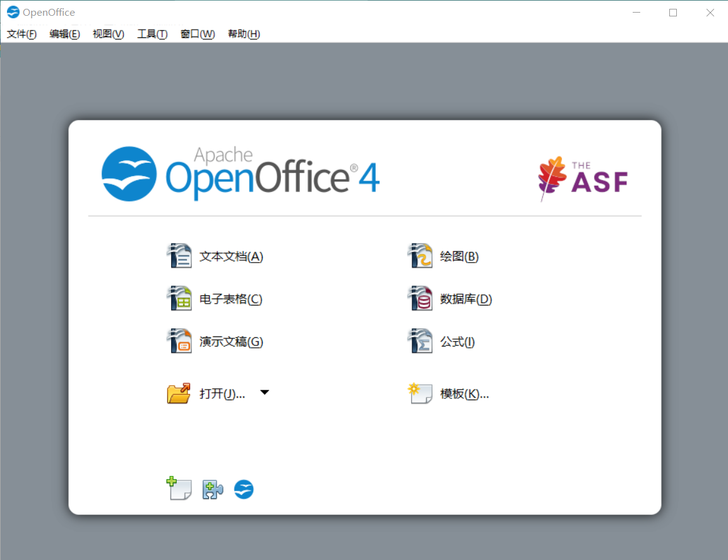Open the 帮助(H) menu

click(x=244, y=34)
